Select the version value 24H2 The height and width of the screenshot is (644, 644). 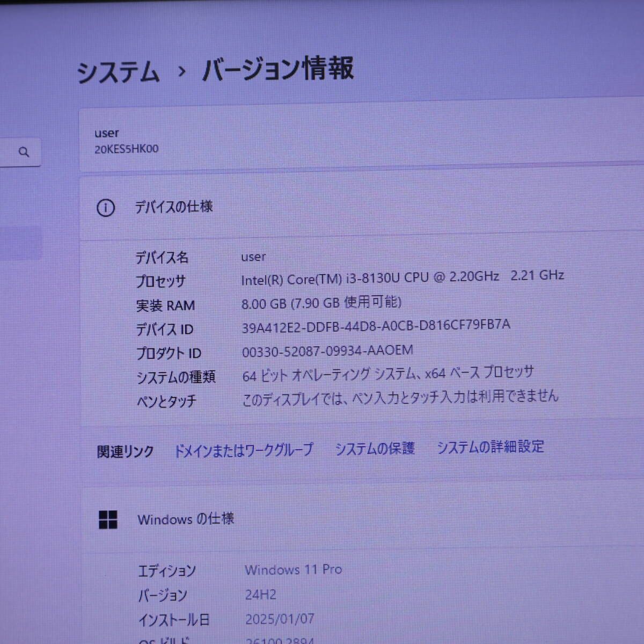[261, 595]
